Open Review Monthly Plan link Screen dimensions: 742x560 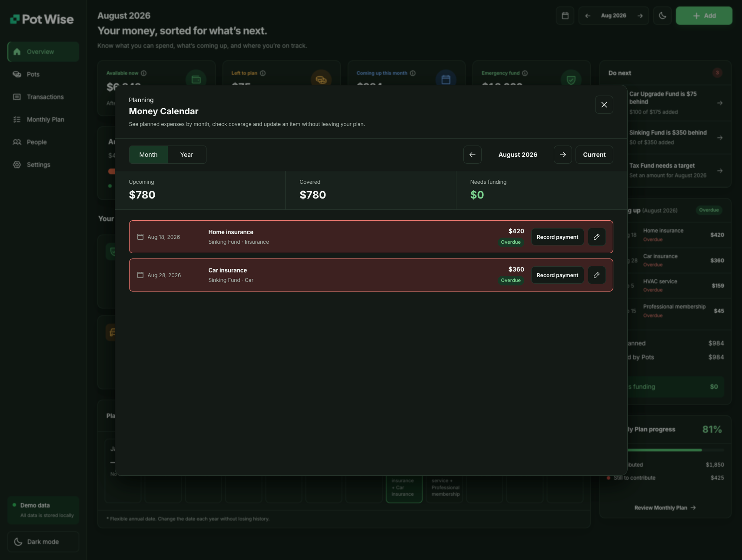(665, 507)
